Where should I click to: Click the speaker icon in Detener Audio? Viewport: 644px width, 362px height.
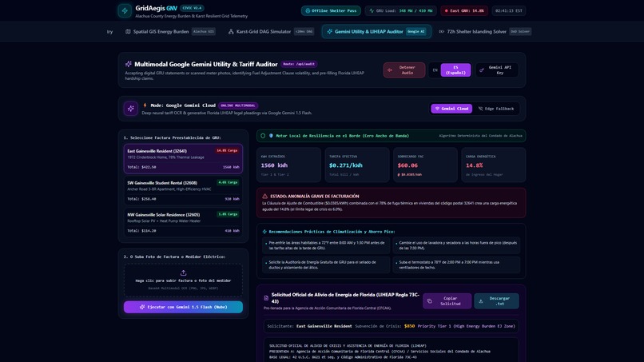tap(390, 70)
